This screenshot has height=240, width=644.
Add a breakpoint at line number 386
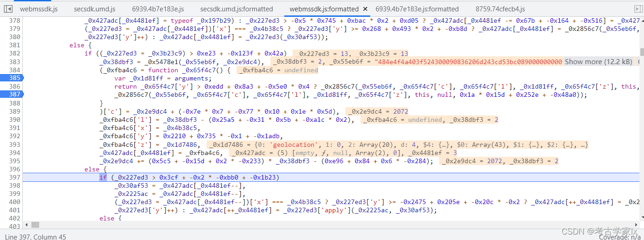[15, 86]
